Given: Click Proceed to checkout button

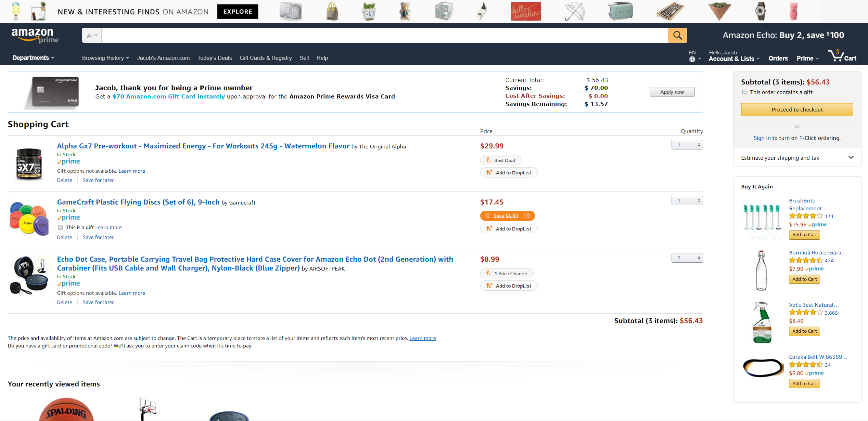Looking at the screenshot, I should click(797, 109).
